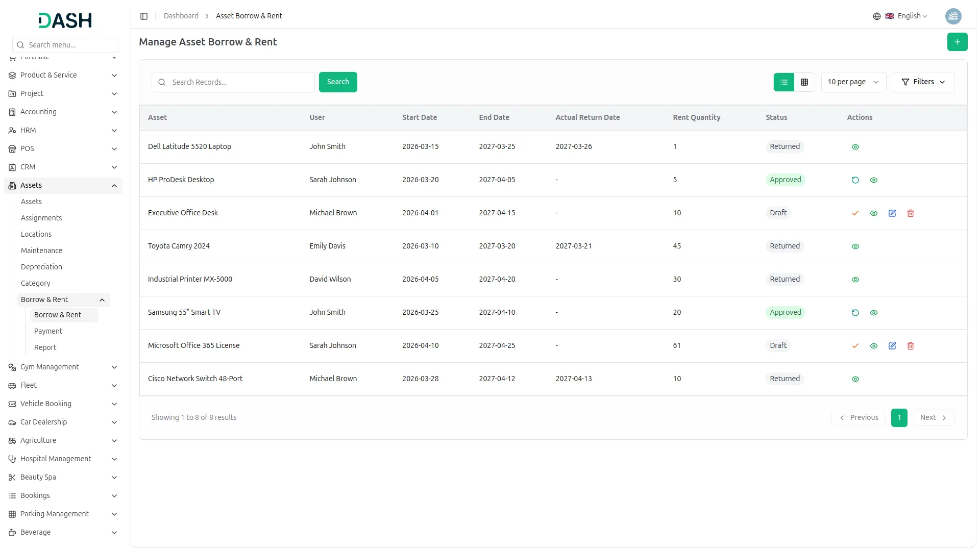Click return icon for Samsung 55" Smart TV

855,313
